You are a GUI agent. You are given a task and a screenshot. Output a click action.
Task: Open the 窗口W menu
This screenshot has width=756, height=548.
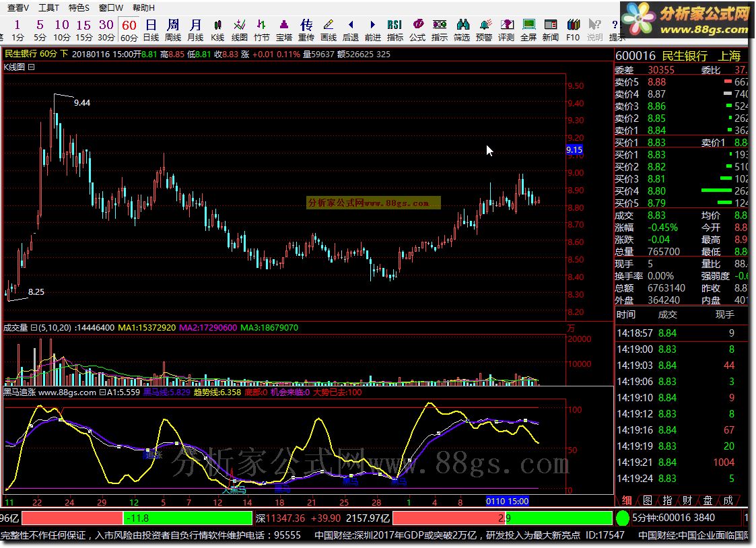(111, 7)
